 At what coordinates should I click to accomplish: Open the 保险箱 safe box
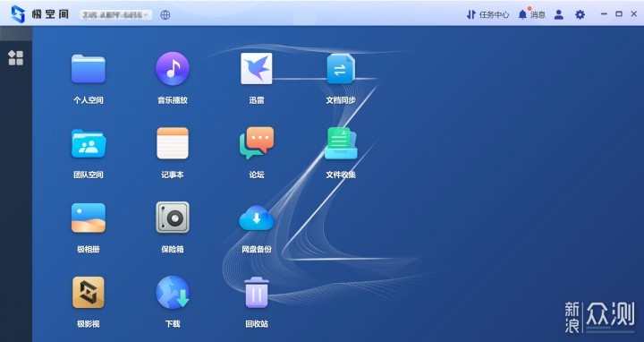(173, 218)
